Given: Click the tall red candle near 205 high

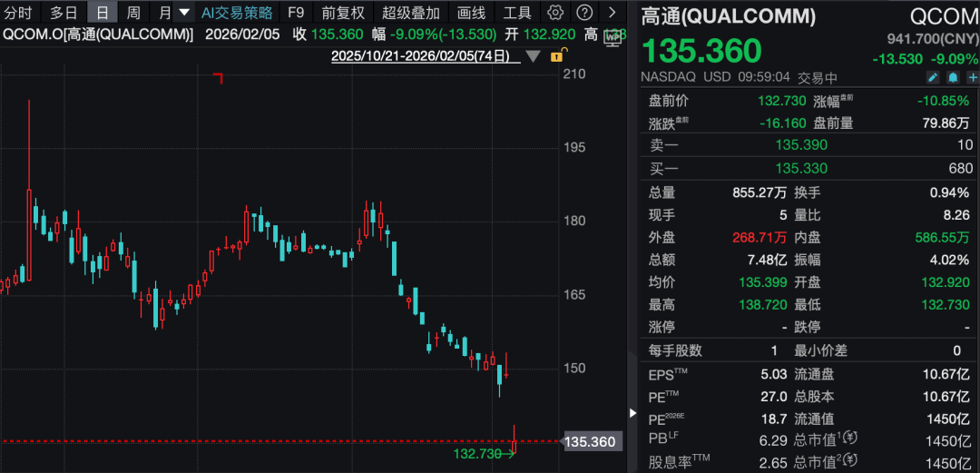Looking at the screenshot, I should click(29, 191).
